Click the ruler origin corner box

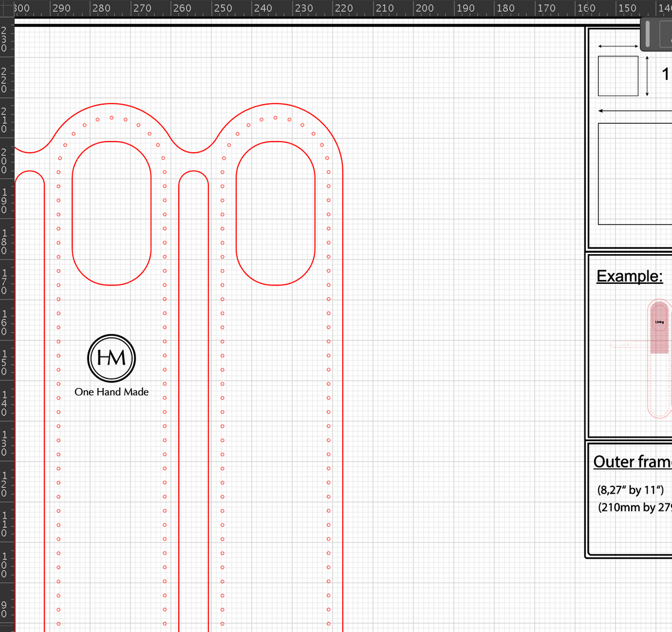point(7,8)
